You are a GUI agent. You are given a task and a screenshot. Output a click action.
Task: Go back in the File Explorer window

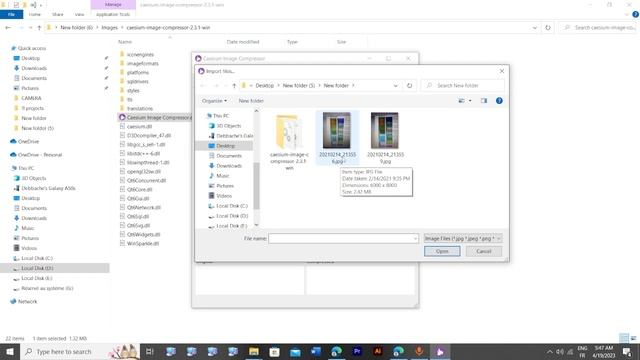8,28
